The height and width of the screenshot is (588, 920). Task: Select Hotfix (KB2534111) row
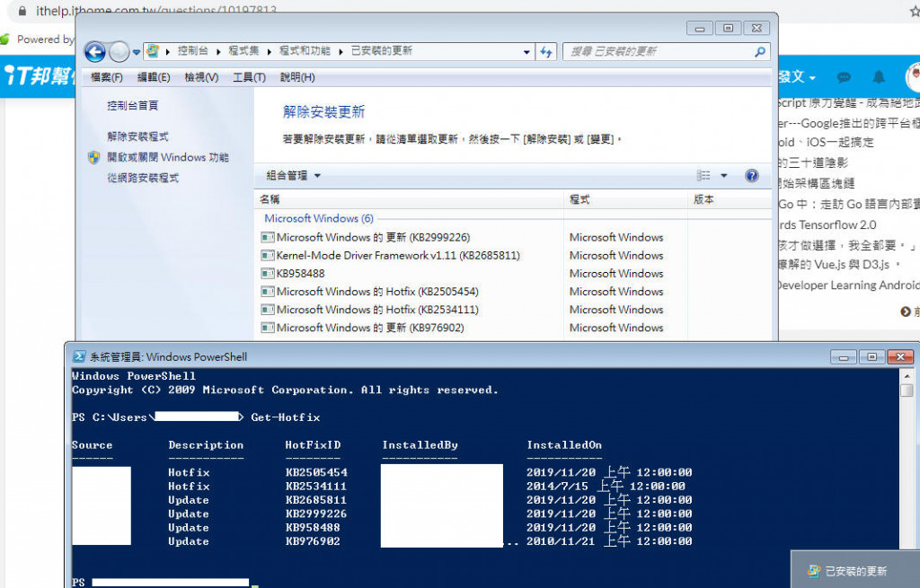click(x=513, y=310)
